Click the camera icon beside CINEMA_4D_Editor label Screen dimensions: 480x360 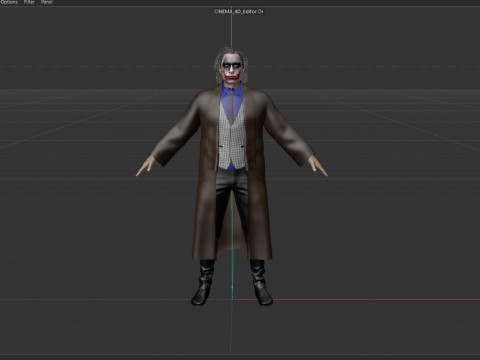[261, 11]
